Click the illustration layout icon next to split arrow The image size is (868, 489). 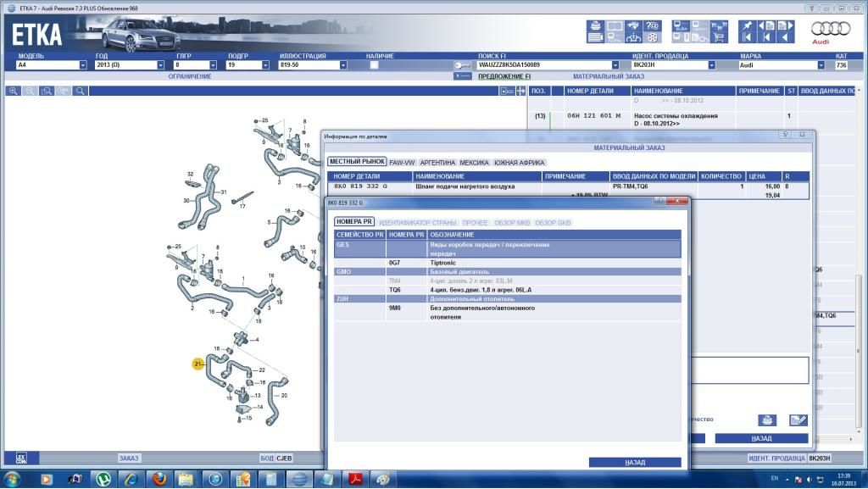(x=507, y=91)
